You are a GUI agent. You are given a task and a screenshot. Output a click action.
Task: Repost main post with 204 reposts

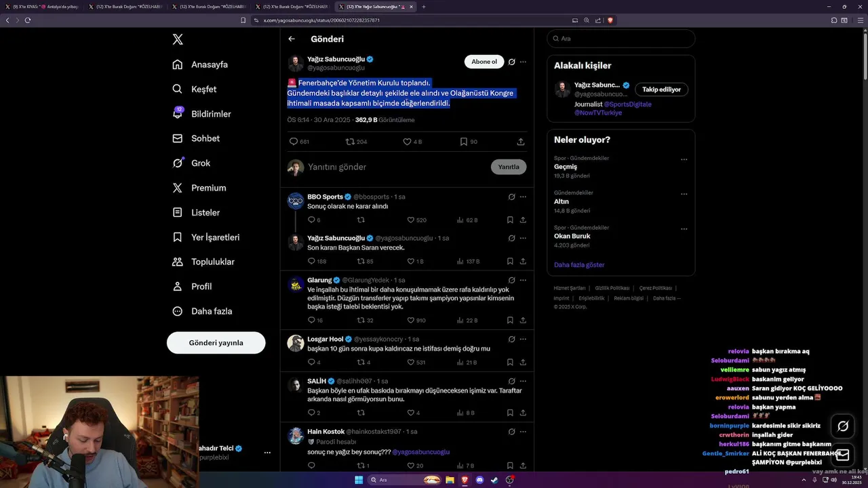coord(356,142)
